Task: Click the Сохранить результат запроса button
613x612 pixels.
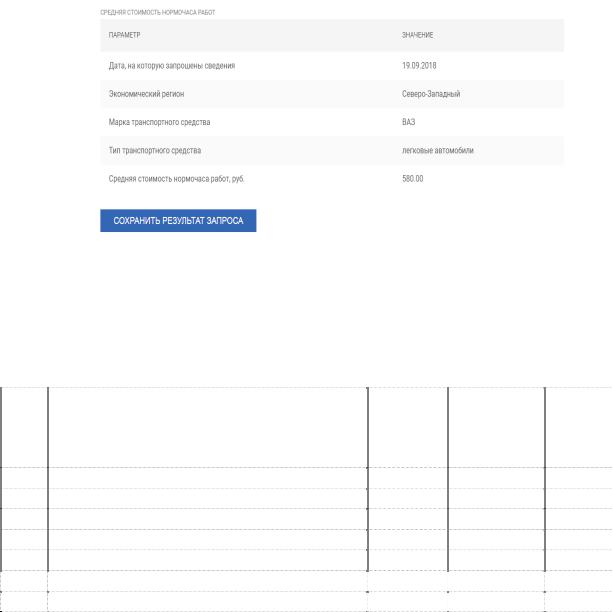Action: point(178,221)
